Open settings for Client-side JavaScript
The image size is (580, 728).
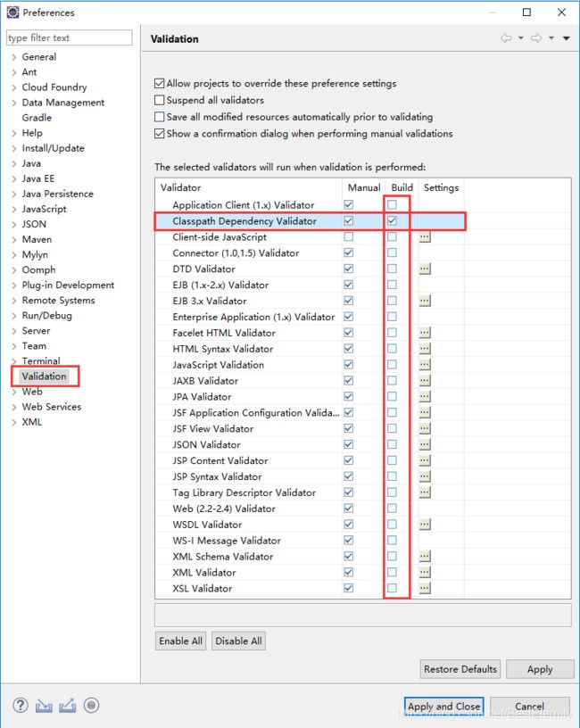[x=425, y=236]
